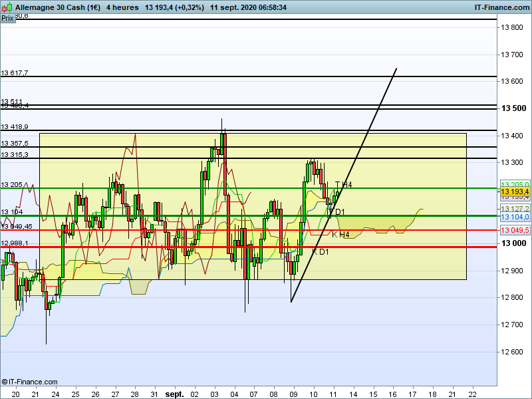Select the 13 315,3 level label
Viewport: 532px width, 399px height.
tap(15, 155)
